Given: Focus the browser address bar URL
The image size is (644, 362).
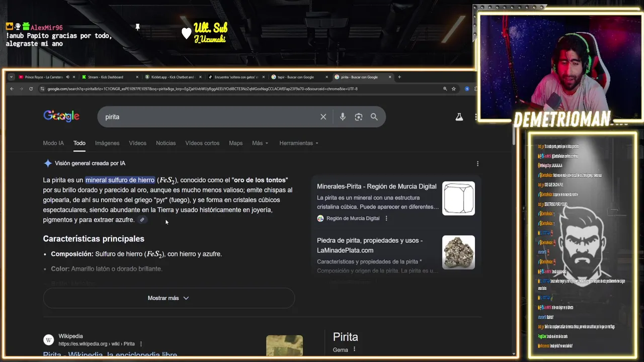Looking at the screenshot, I should [x=202, y=88].
